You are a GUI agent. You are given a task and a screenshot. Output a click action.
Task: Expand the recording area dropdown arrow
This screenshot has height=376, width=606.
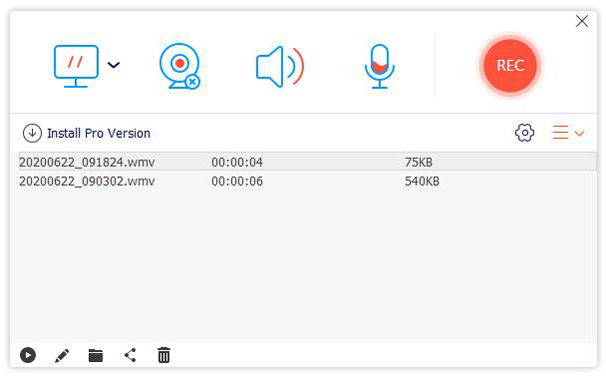(x=113, y=65)
